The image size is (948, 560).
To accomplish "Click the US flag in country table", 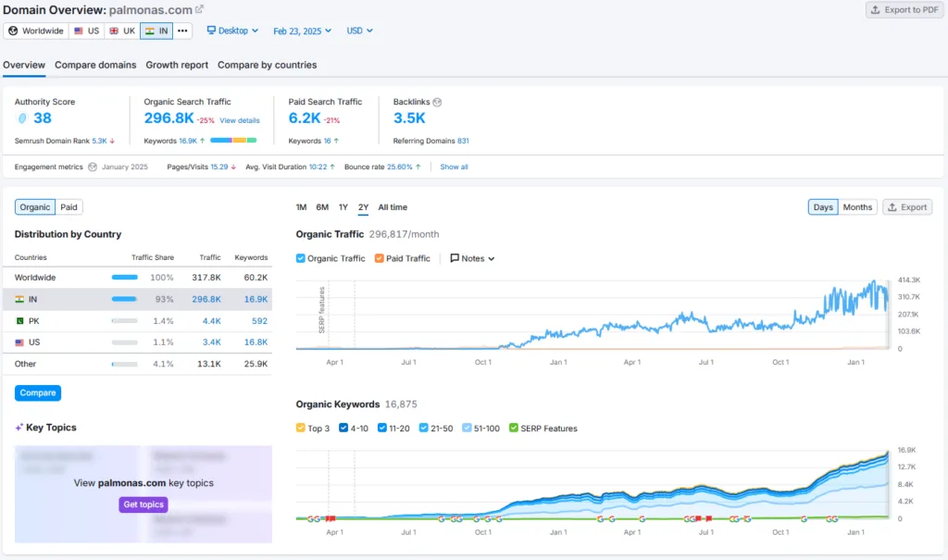I will pyautogui.click(x=19, y=342).
